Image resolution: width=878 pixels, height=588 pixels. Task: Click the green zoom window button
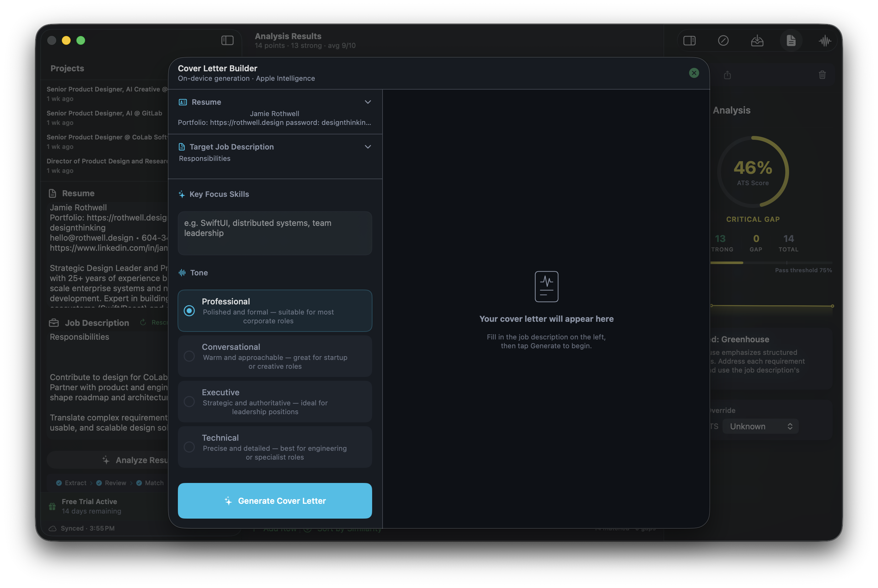(81, 40)
